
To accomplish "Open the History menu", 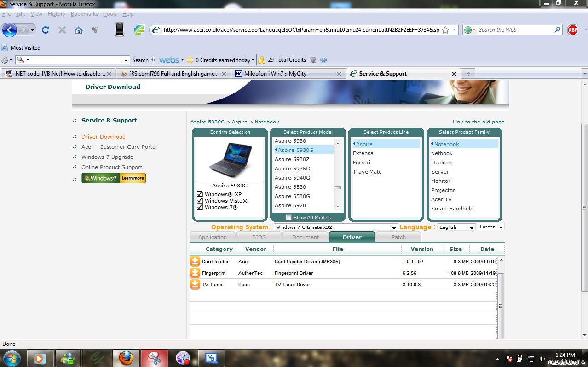I will pyautogui.click(x=57, y=14).
